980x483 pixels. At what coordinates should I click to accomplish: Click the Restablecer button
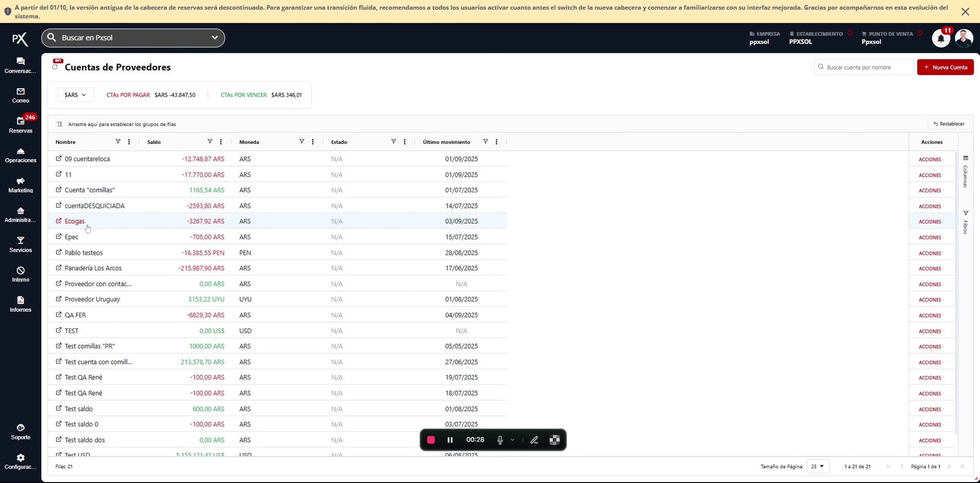coord(949,124)
